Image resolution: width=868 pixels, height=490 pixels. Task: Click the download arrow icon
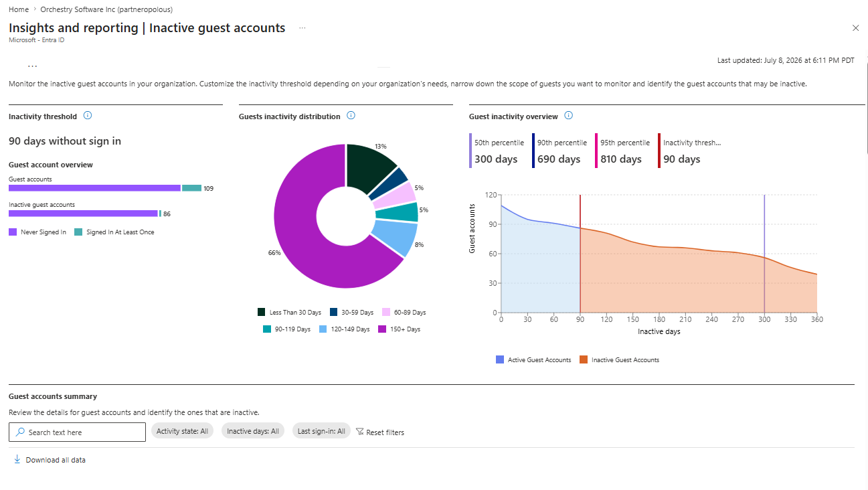click(x=17, y=460)
